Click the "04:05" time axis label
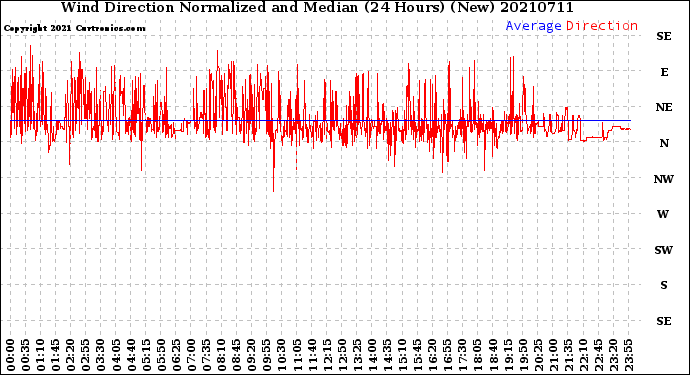This screenshot has width=690, height=375. click(x=116, y=355)
